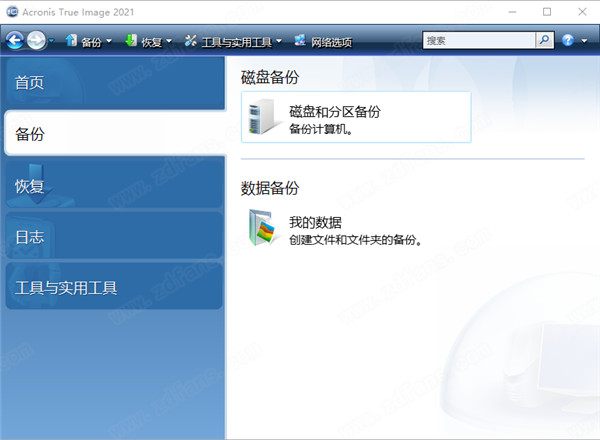Click the magnifier search button
The width and height of the screenshot is (600, 440).
coord(544,40)
